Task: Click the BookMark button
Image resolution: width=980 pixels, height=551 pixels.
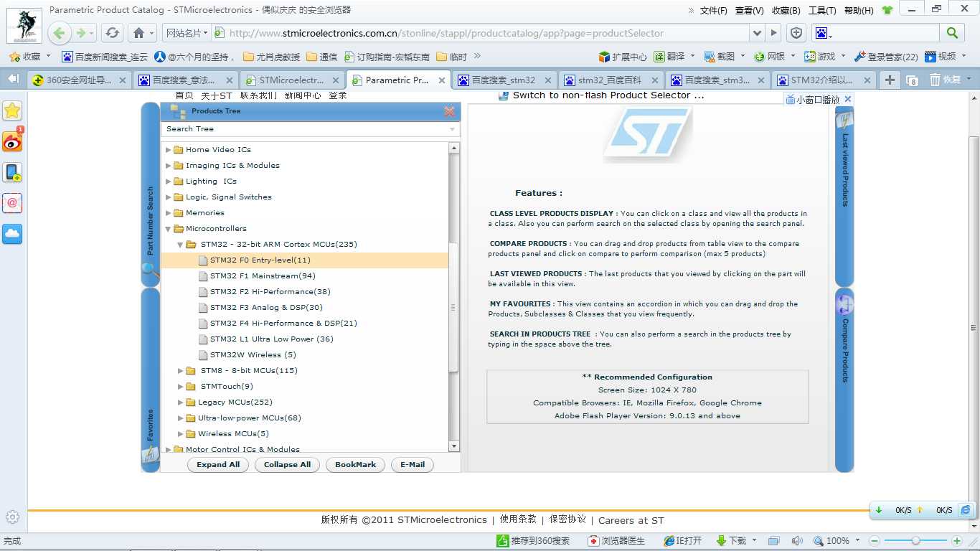Action: coord(355,465)
